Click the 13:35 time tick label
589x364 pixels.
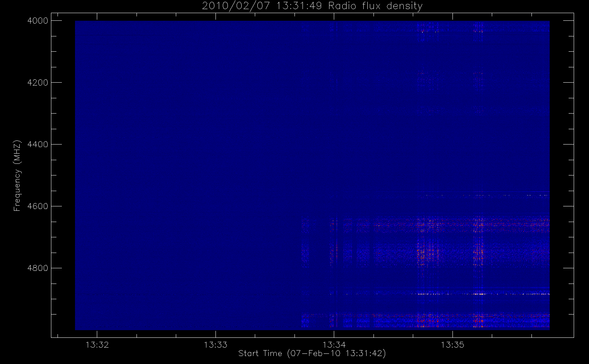(x=452, y=345)
